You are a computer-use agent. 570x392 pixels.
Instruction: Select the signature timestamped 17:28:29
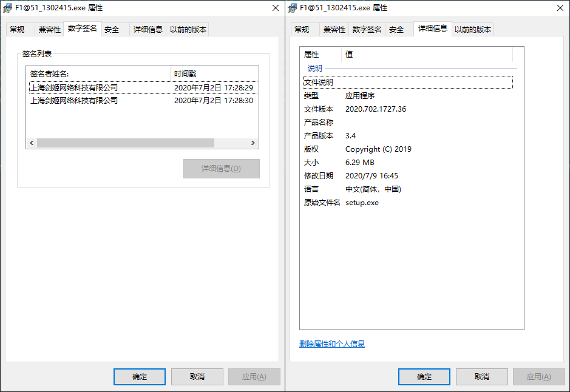tap(121, 87)
